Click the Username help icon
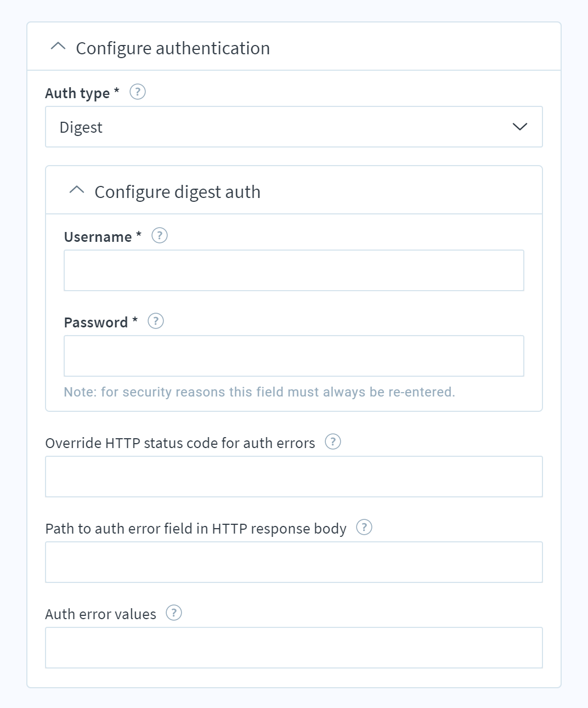Screen dimensions: 588x708 (x=159, y=236)
